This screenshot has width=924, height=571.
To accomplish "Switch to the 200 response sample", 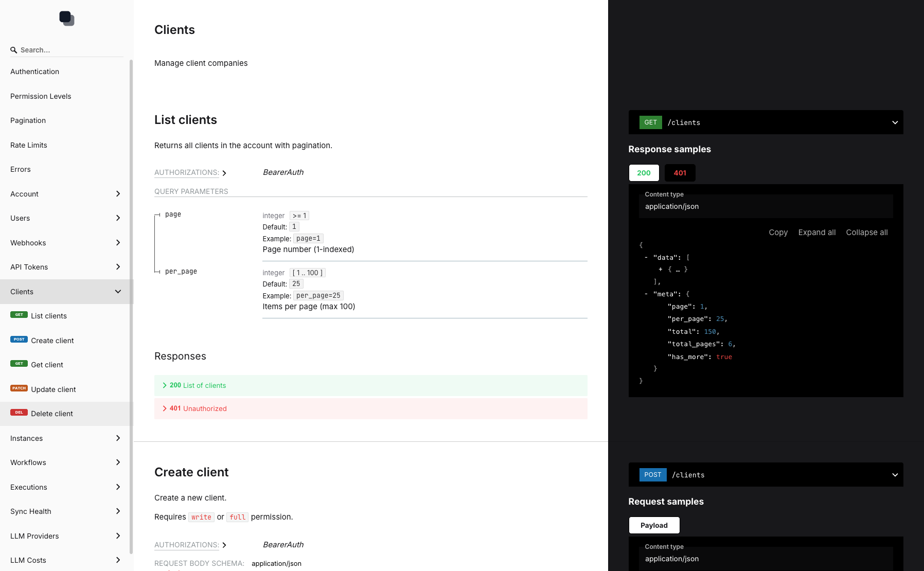I will [644, 173].
